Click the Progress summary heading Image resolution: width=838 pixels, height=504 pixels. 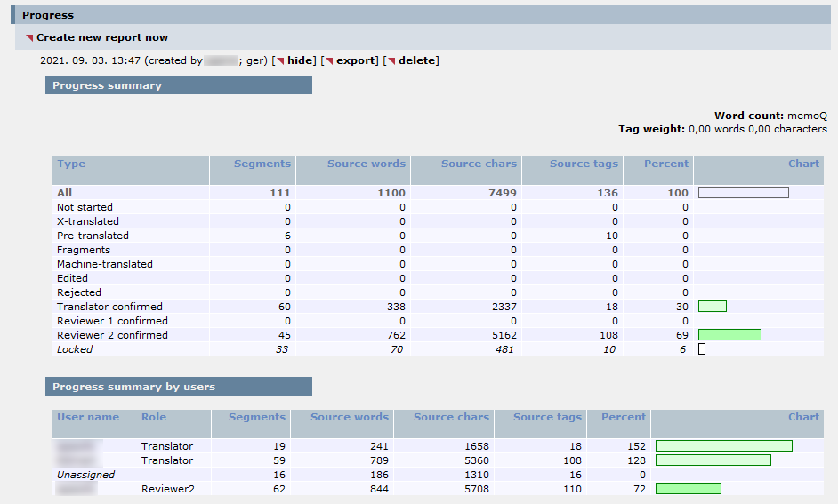[107, 85]
